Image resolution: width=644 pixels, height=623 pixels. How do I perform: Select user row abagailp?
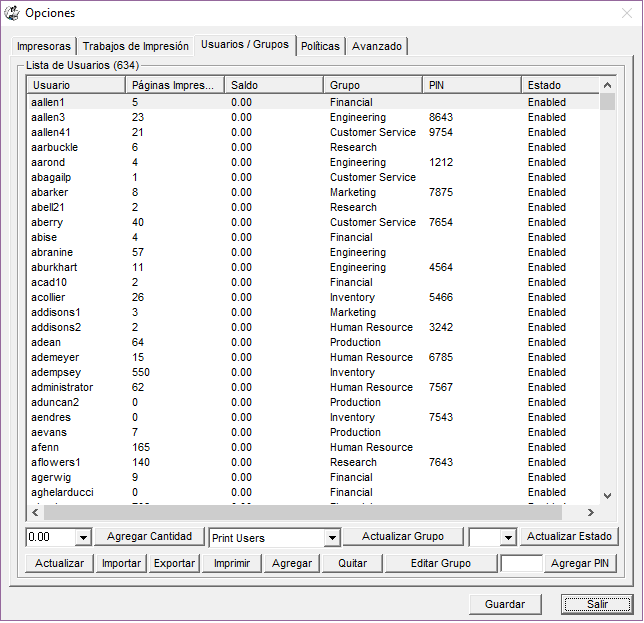313,177
